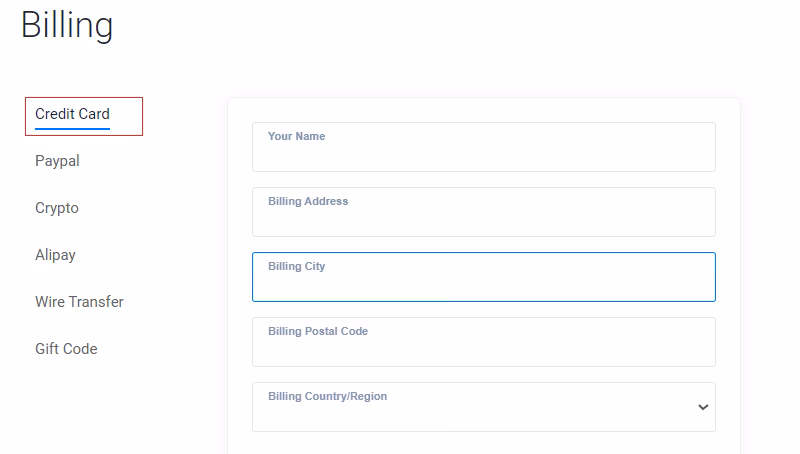
Task: Click the chevron arrow in the country selector
Action: coord(703,407)
